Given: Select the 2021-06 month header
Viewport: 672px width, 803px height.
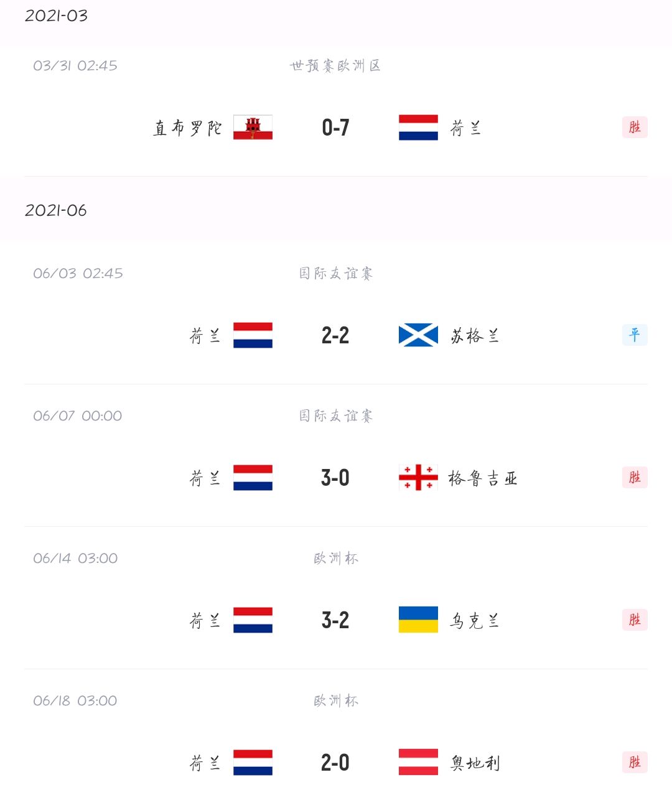Looking at the screenshot, I should click(56, 210).
